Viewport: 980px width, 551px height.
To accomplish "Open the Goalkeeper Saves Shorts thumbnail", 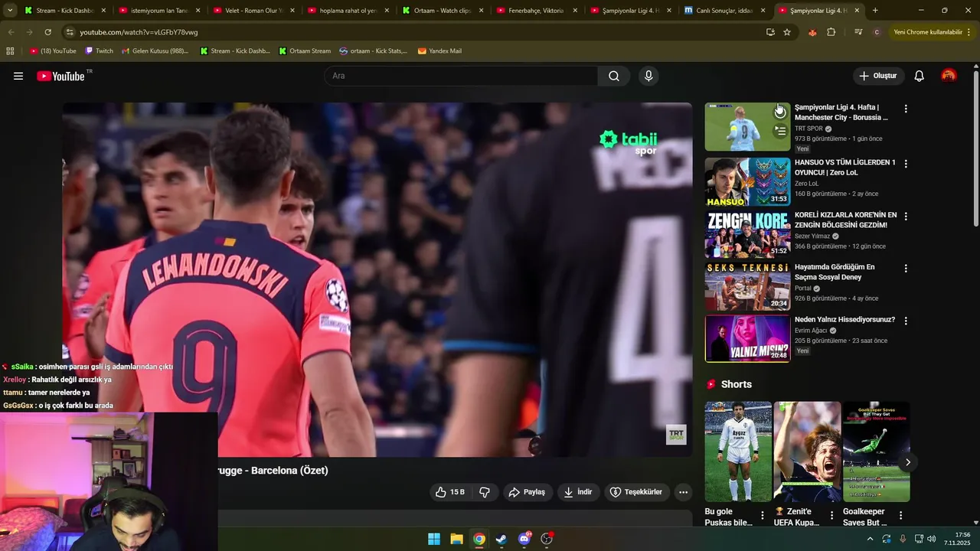I will tap(877, 452).
